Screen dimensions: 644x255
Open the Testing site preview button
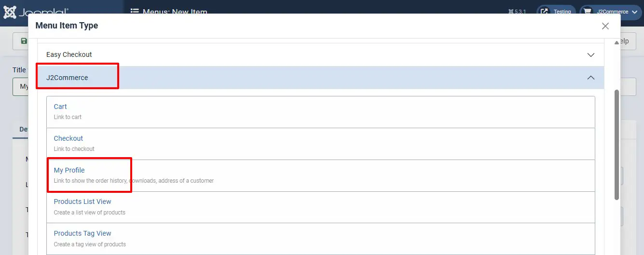(x=556, y=12)
